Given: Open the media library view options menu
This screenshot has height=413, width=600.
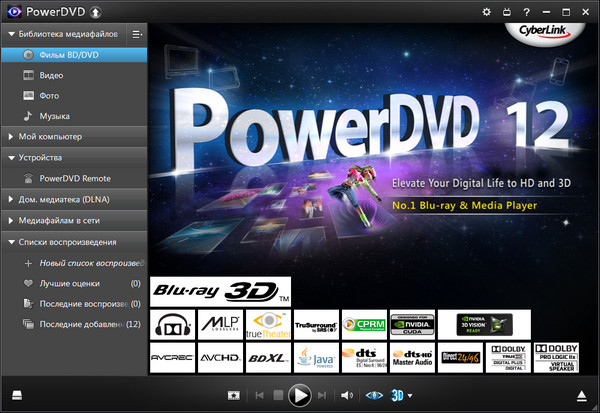Looking at the screenshot, I should (x=137, y=33).
